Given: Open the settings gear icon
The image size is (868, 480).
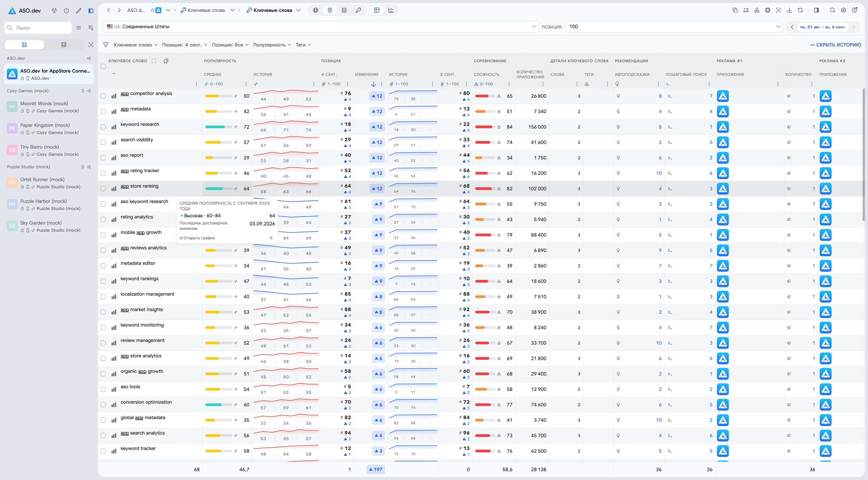Looking at the screenshot, I should click(x=843, y=10).
